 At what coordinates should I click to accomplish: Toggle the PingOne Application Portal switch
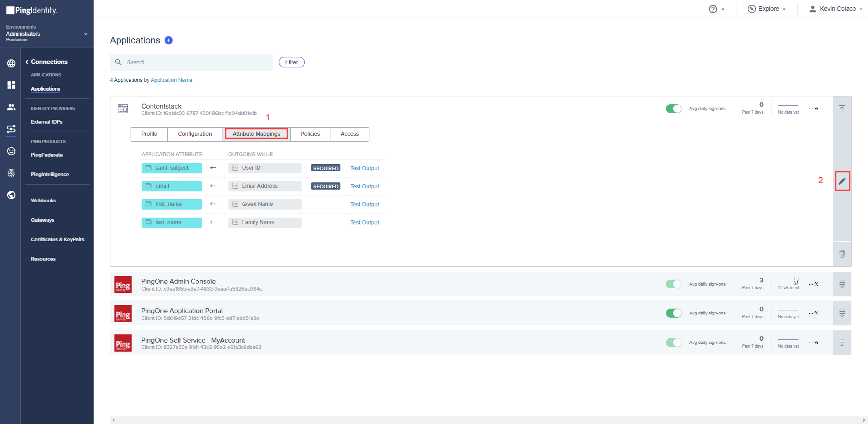click(673, 313)
